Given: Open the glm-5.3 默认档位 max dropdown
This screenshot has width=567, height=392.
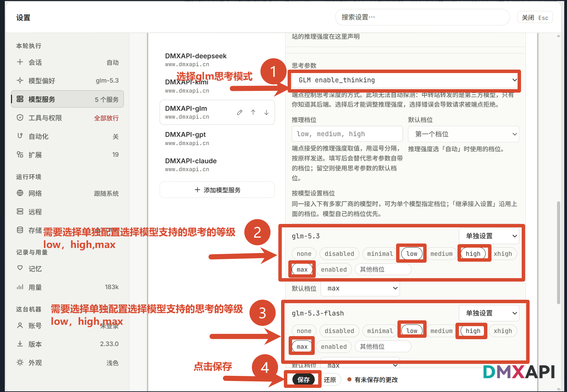Looking at the screenshot, I should coord(360,288).
